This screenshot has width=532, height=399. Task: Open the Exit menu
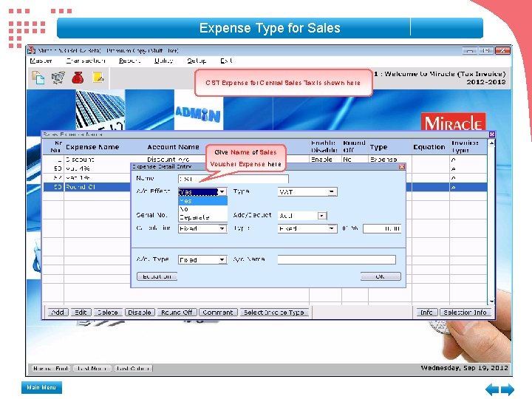click(226, 61)
